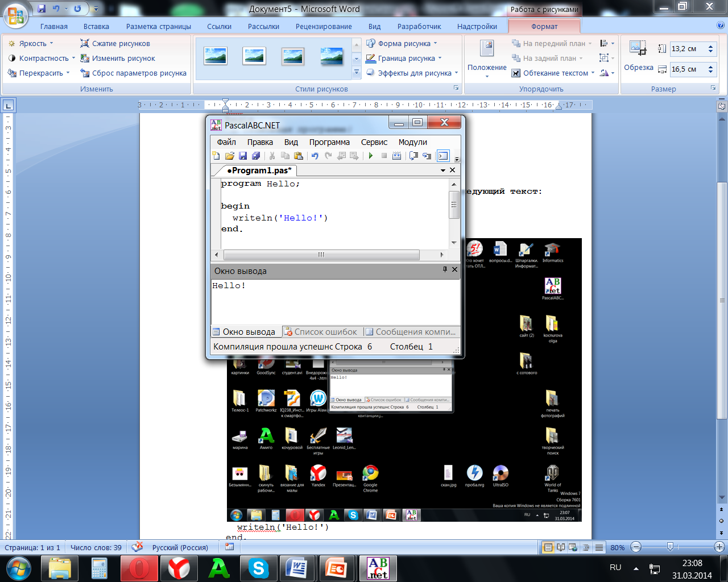
Task: Click Save icon in PascalABC toolbar
Action: click(243, 156)
